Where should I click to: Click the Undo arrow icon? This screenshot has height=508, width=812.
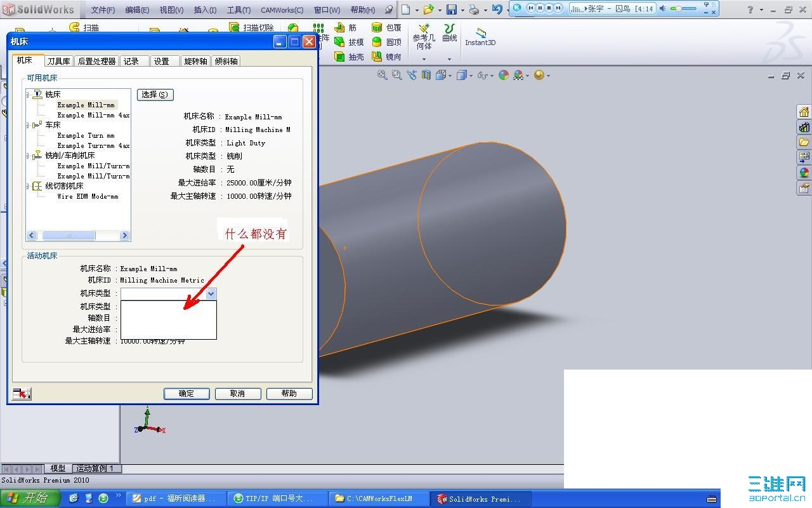tap(497, 10)
